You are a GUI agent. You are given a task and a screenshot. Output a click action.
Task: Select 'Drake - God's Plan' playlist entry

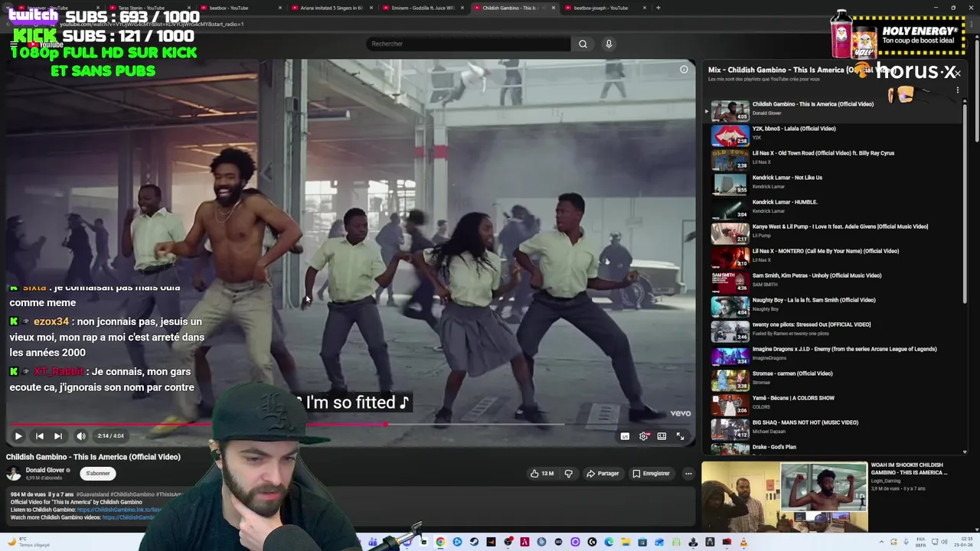tap(833, 449)
